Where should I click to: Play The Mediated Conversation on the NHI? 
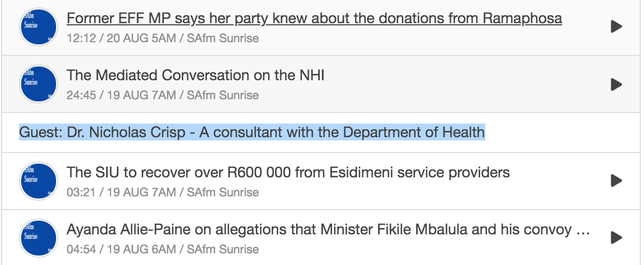[x=616, y=84]
